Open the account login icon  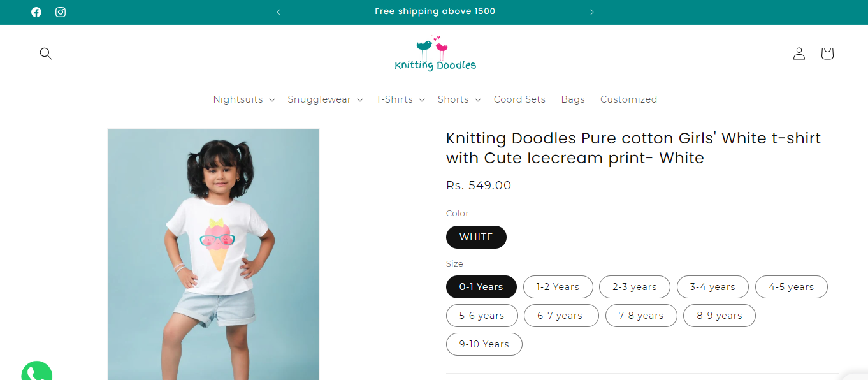click(x=799, y=54)
